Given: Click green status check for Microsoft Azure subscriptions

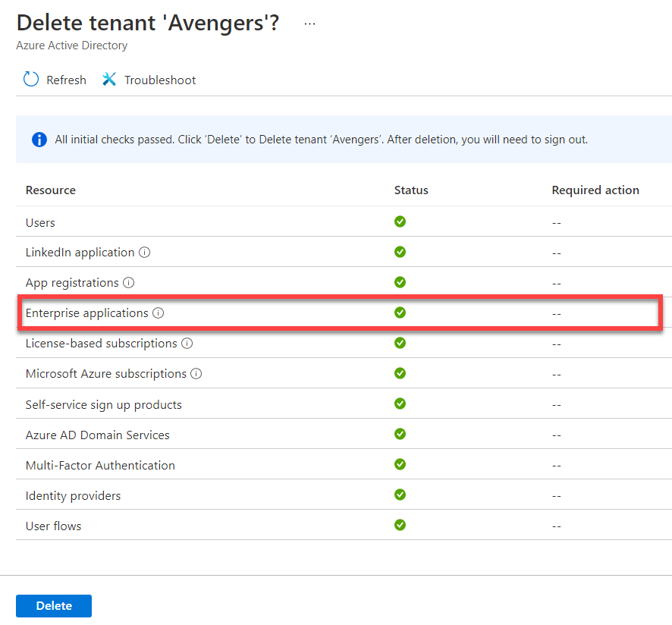Looking at the screenshot, I should point(400,373).
